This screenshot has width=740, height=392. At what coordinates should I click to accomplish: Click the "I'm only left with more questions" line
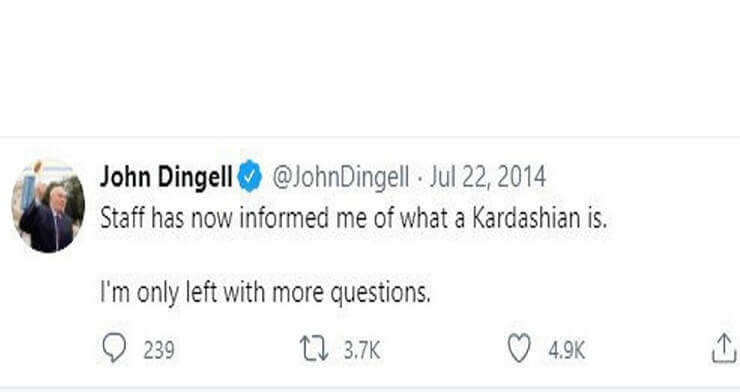click(x=265, y=292)
